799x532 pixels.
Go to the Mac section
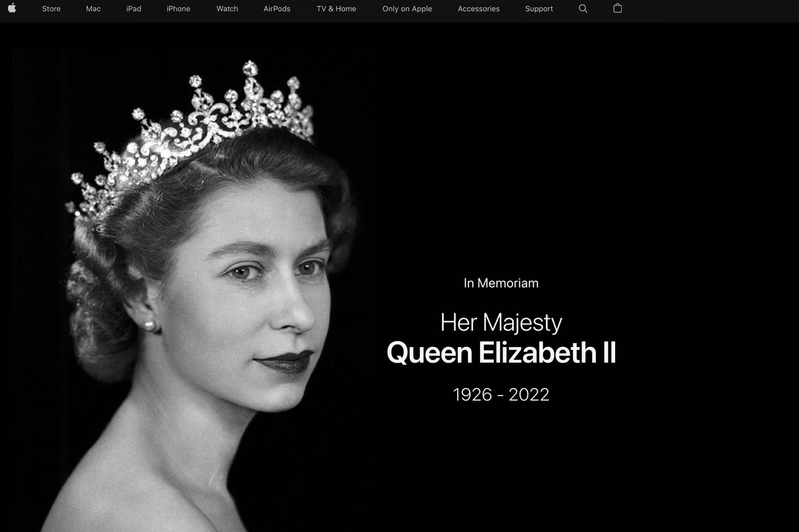pyautogui.click(x=93, y=9)
